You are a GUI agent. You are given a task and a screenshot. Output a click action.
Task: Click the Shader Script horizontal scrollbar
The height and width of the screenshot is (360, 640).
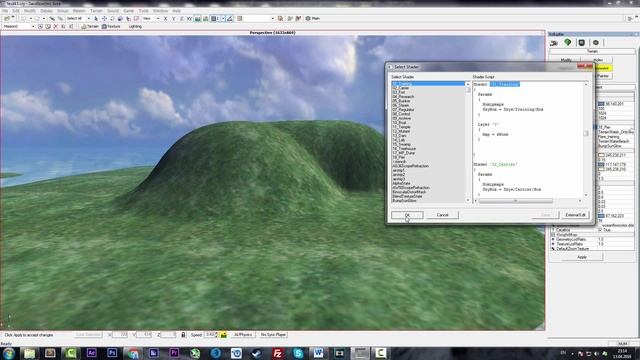coord(528,201)
